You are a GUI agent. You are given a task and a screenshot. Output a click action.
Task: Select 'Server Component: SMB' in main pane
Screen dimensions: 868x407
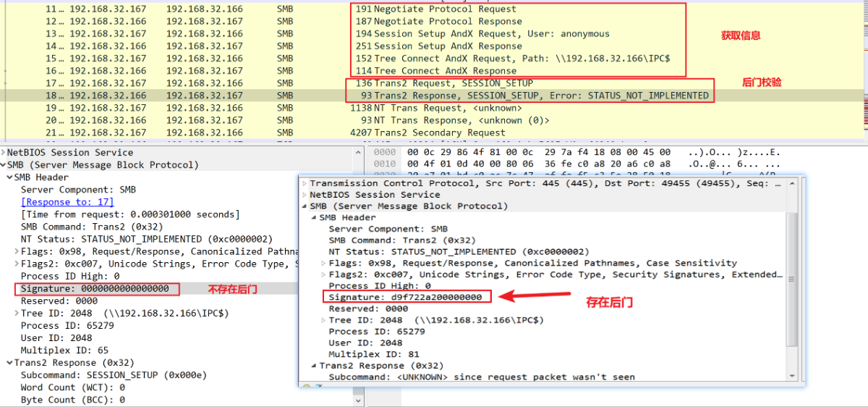(79, 190)
